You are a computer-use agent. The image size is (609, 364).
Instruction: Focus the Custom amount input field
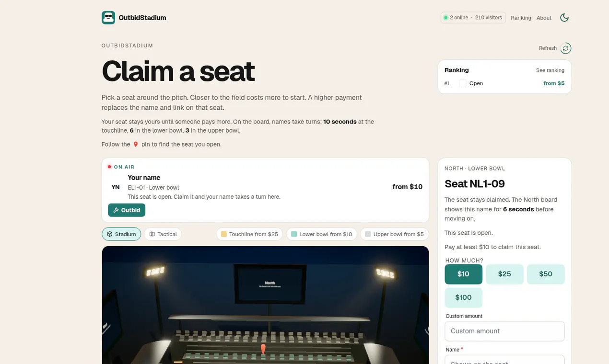[x=504, y=331]
